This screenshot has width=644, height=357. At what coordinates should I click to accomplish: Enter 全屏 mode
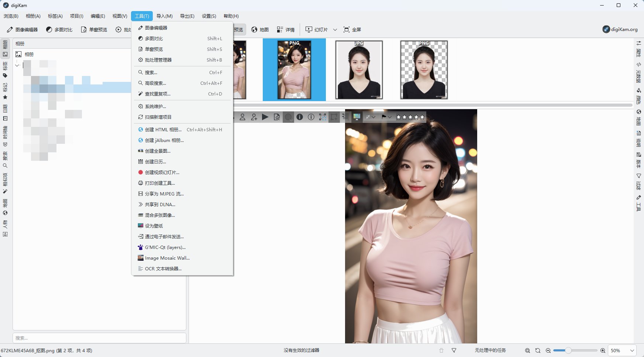[352, 30]
